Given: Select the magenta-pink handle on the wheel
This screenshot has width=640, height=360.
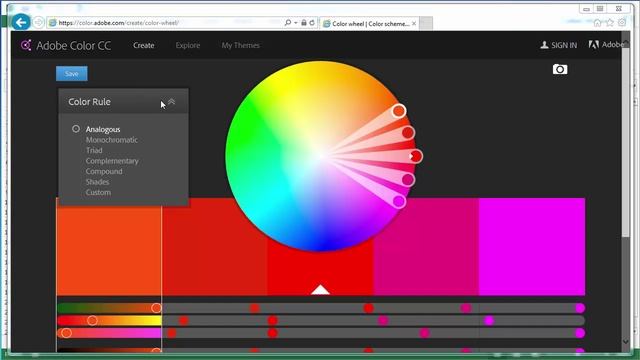Looking at the screenshot, I should [x=408, y=180].
